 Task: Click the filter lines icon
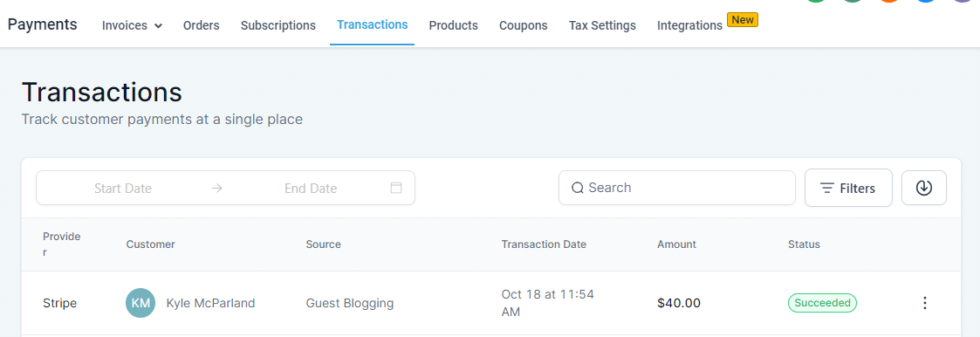coord(827,189)
